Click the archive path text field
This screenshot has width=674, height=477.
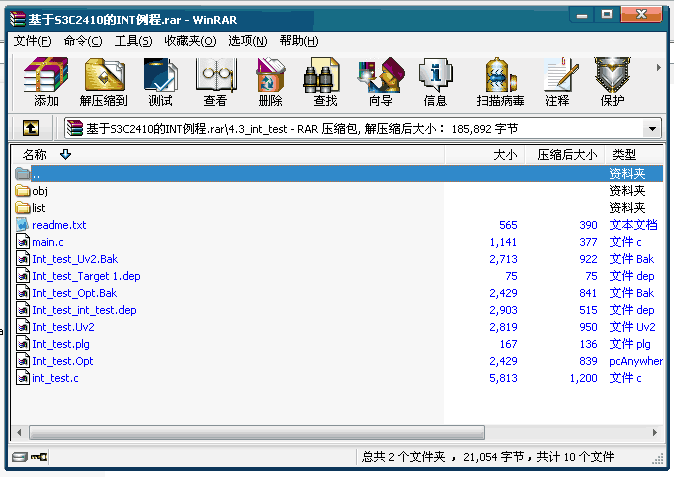pyautogui.click(x=353, y=128)
